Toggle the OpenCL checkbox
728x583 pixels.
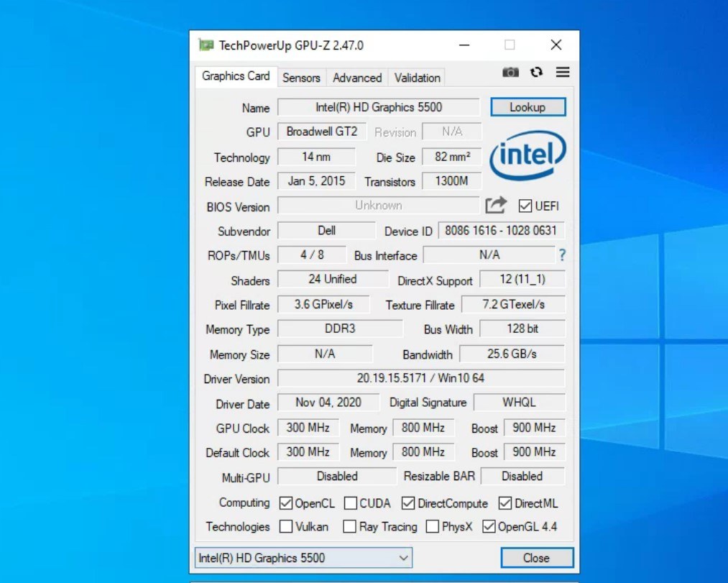286,503
